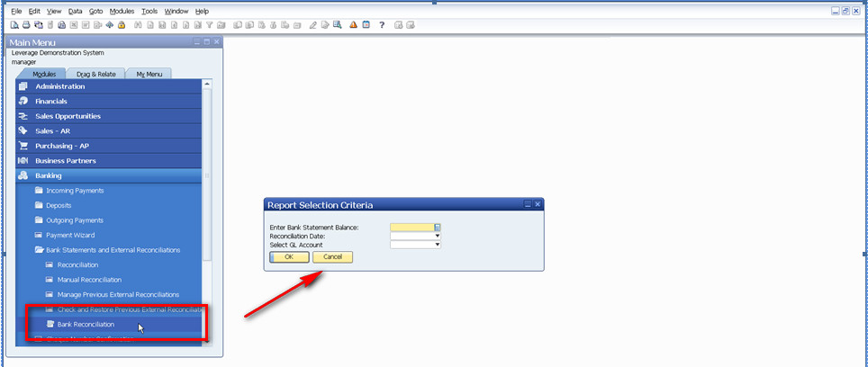Open Bank Reconciliation in the Banking tree
Image resolution: width=868 pixels, height=367 pixels.
point(86,323)
